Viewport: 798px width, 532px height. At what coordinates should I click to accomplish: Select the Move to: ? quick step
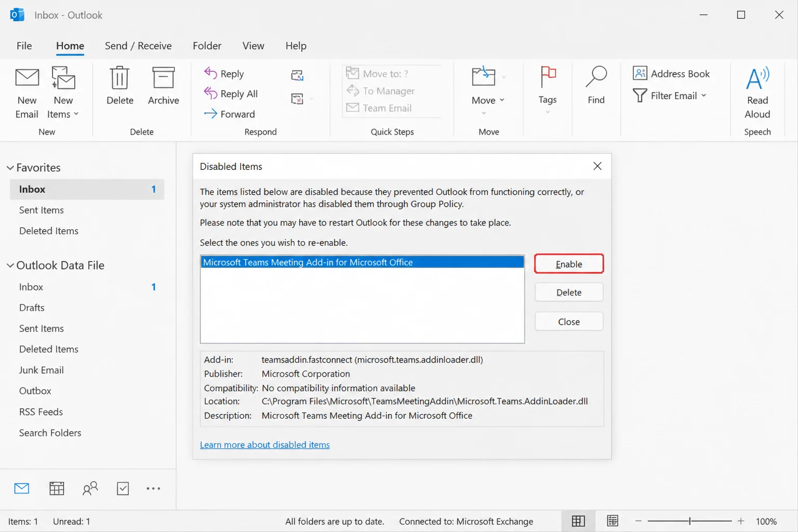pyautogui.click(x=378, y=73)
